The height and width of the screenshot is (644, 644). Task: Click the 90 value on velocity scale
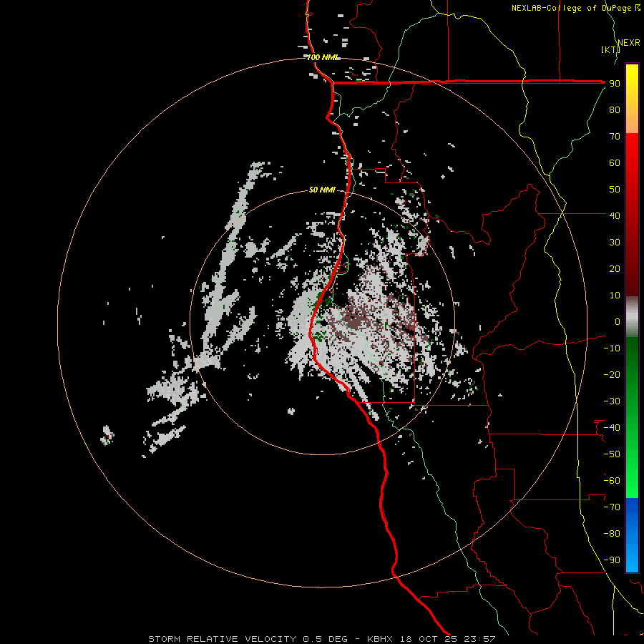point(615,84)
